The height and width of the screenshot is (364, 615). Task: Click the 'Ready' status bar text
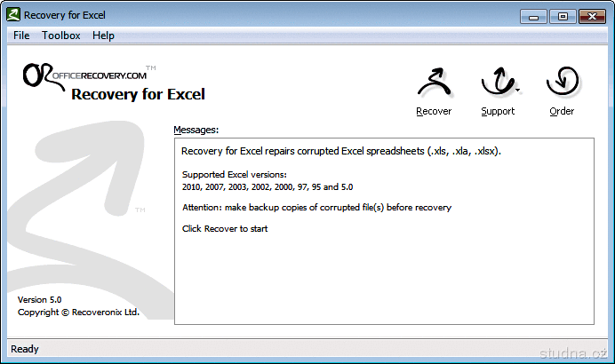tap(25, 349)
